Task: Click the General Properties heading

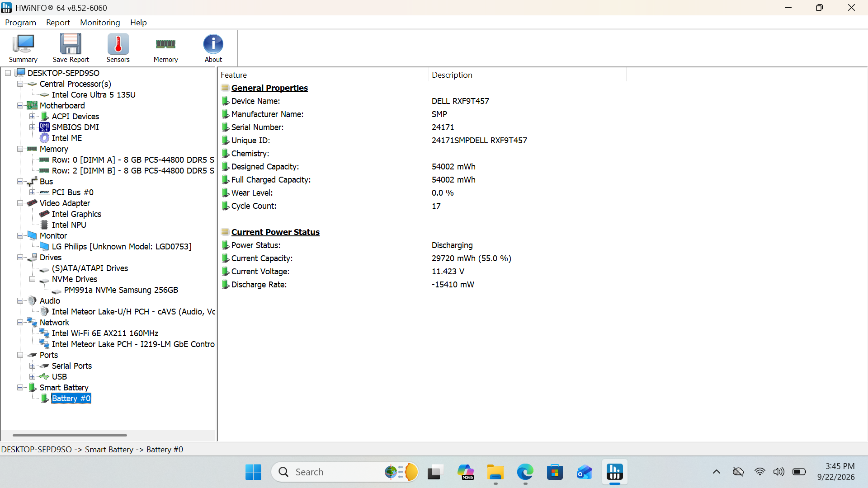Action: 269,88
